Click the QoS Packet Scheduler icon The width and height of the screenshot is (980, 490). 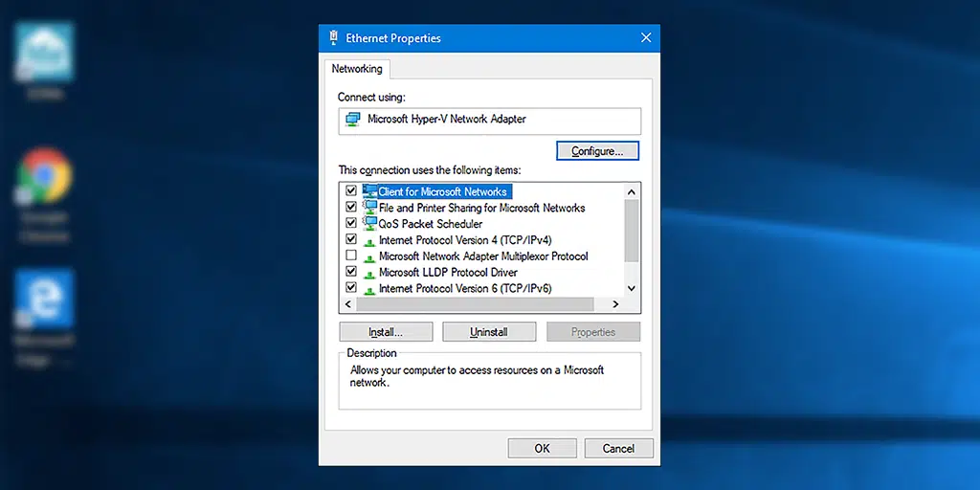point(370,224)
